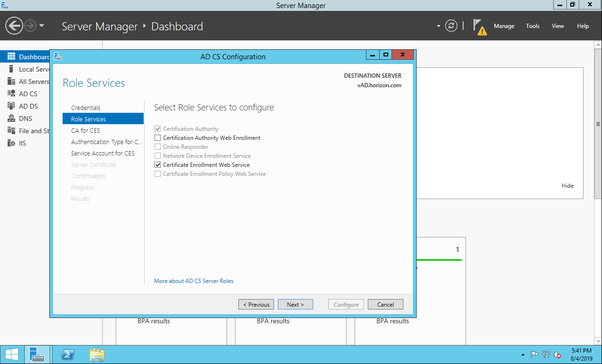Open the Tools menu
Viewport: 602px width, 364px height.
pos(532,26)
